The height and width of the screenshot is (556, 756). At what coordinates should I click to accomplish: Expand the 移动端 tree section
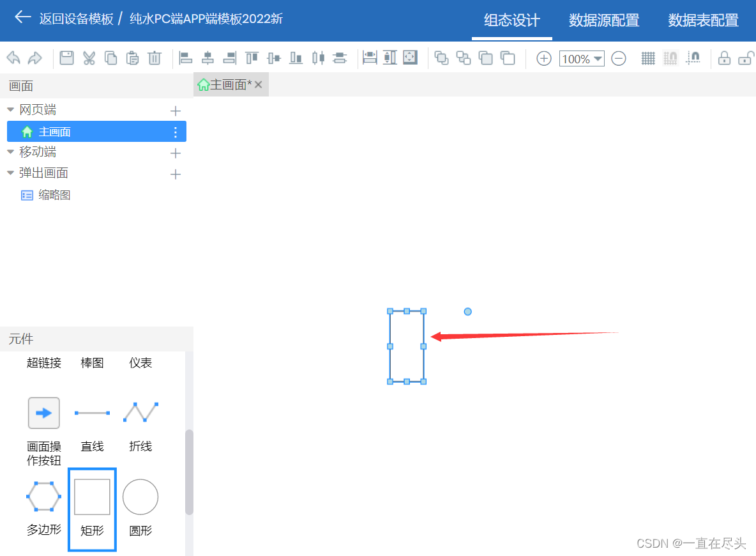click(x=10, y=152)
